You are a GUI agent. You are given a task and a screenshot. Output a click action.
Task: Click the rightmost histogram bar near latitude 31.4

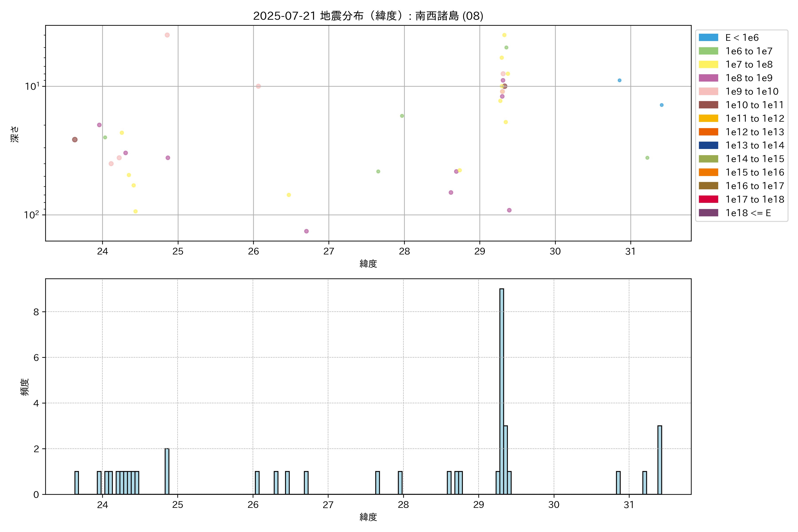tap(660, 460)
